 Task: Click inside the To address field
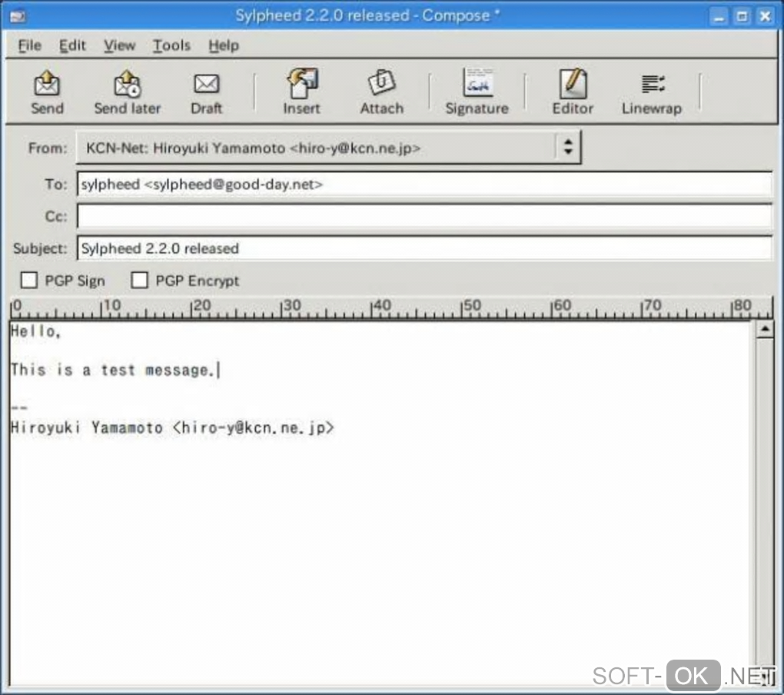tap(424, 184)
